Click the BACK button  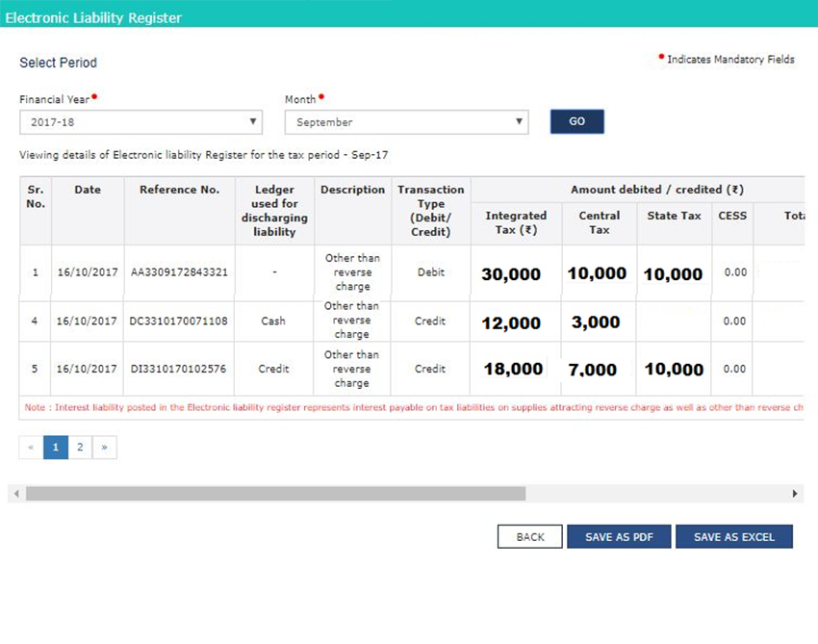[x=529, y=537]
